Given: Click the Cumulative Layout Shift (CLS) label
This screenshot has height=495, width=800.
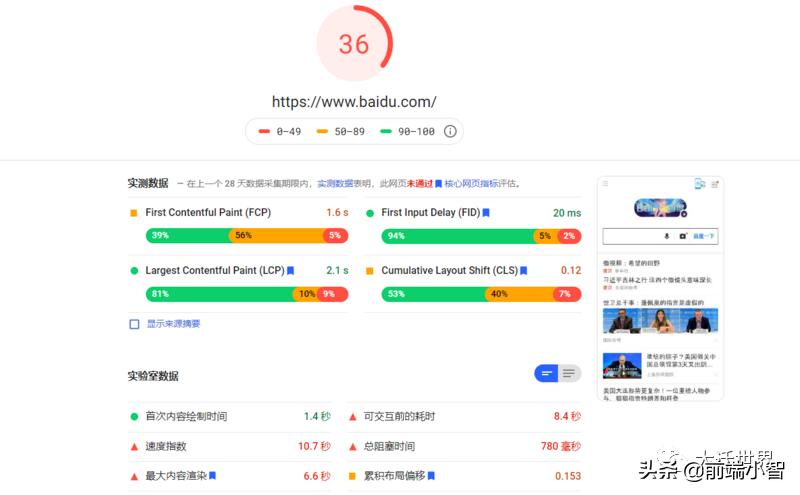Looking at the screenshot, I should [x=449, y=270].
